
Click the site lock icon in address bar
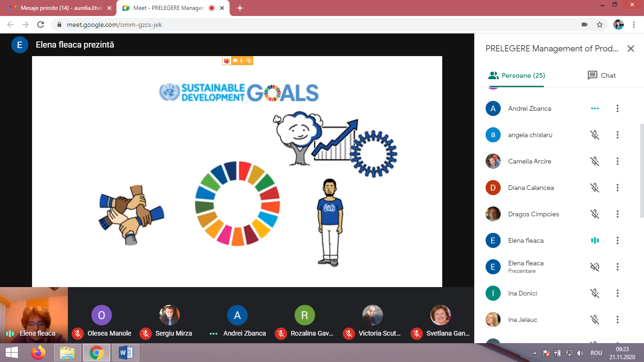coord(59,25)
